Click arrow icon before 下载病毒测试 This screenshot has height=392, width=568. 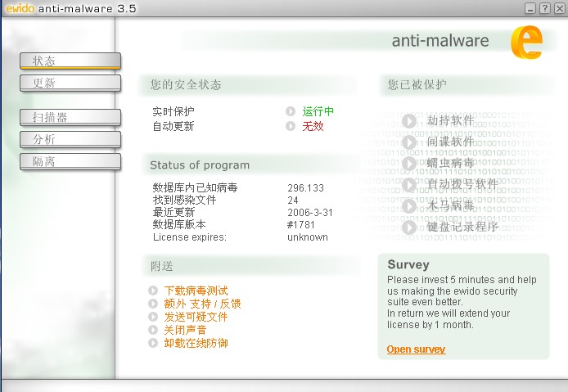pos(153,291)
